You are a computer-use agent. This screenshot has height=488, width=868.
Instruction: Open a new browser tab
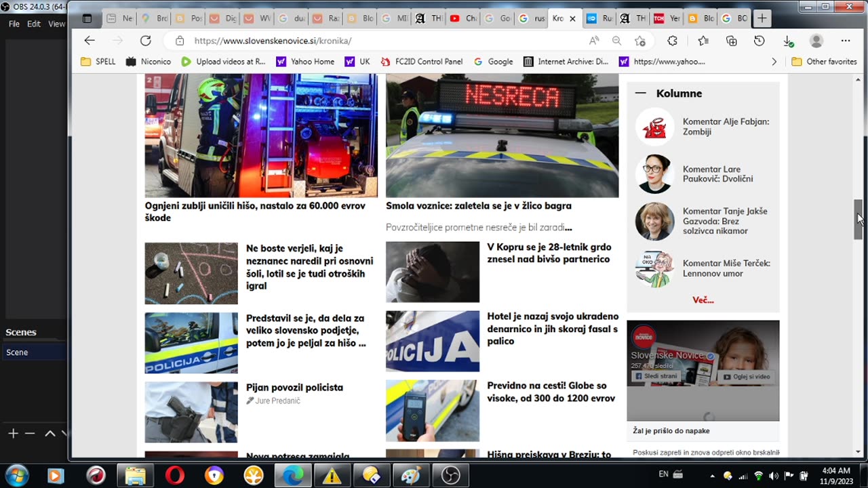pyautogui.click(x=762, y=18)
